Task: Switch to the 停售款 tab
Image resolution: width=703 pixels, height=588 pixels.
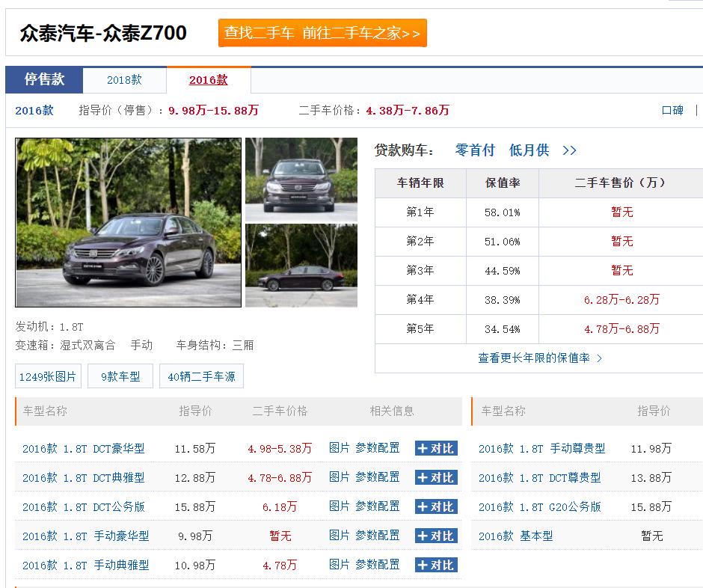Action: (43, 80)
